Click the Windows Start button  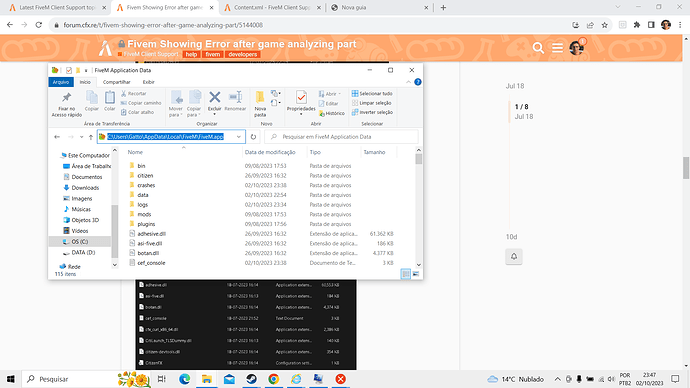coord(11,379)
